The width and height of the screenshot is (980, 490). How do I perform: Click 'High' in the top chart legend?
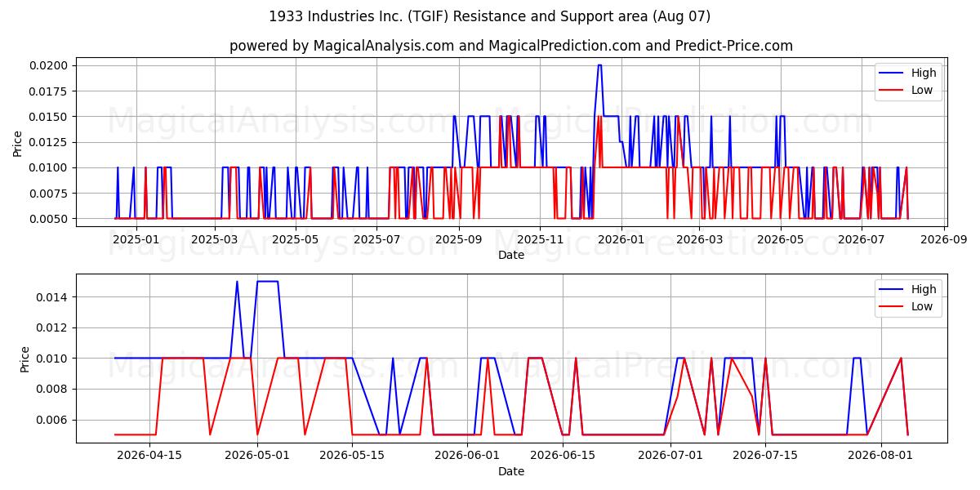(x=924, y=73)
